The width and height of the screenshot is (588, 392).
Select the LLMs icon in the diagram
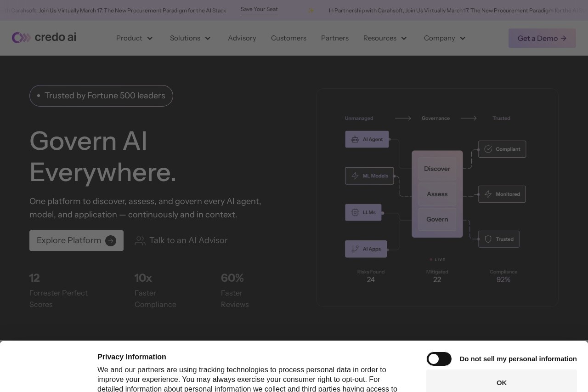click(355, 212)
